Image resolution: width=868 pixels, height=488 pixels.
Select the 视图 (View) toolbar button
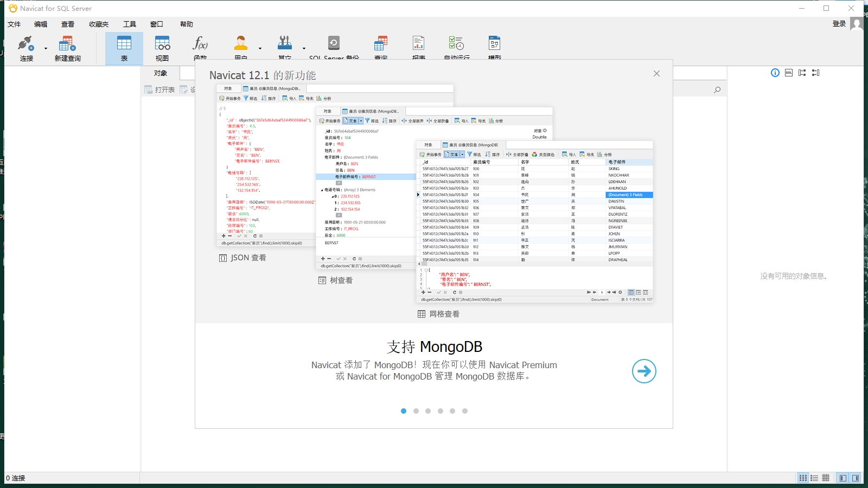(x=162, y=48)
